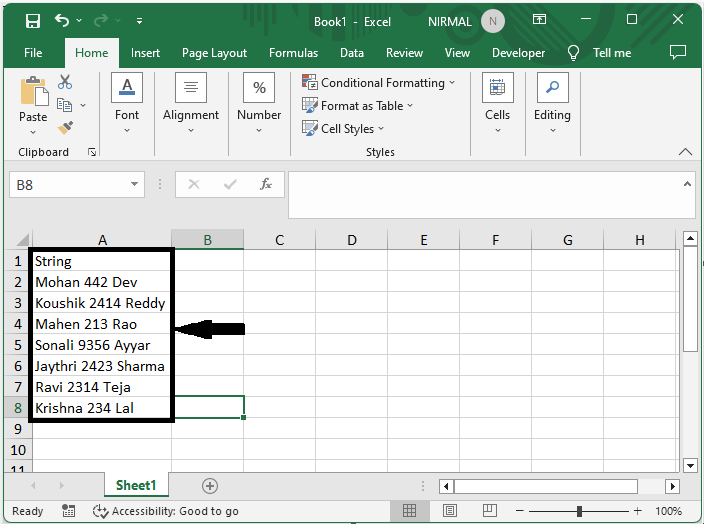Image resolution: width=704 pixels, height=524 pixels.
Task: Switch to Normal view in status bar
Action: coord(410,511)
